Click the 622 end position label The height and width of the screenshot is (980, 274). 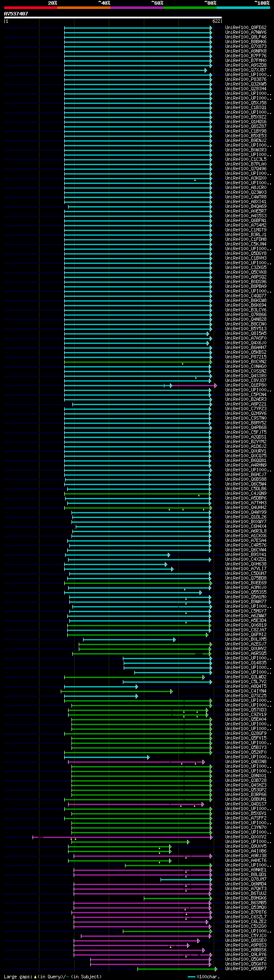[216, 21]
